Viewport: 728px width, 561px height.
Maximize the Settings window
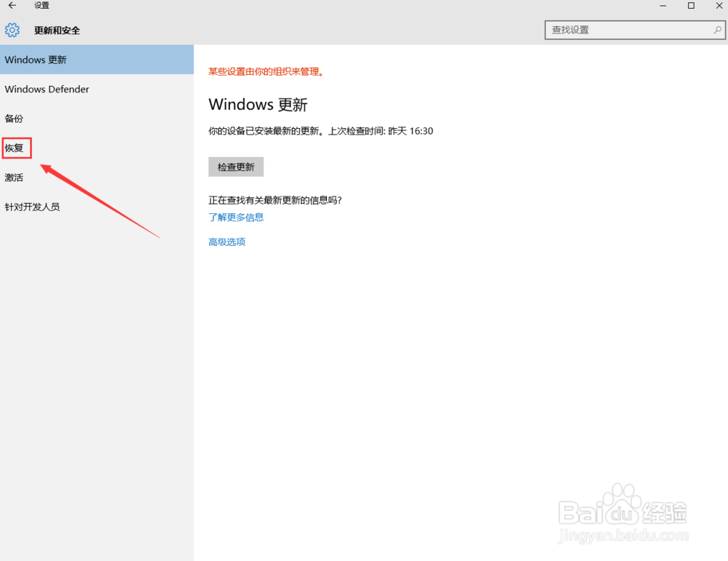(691, 6)
